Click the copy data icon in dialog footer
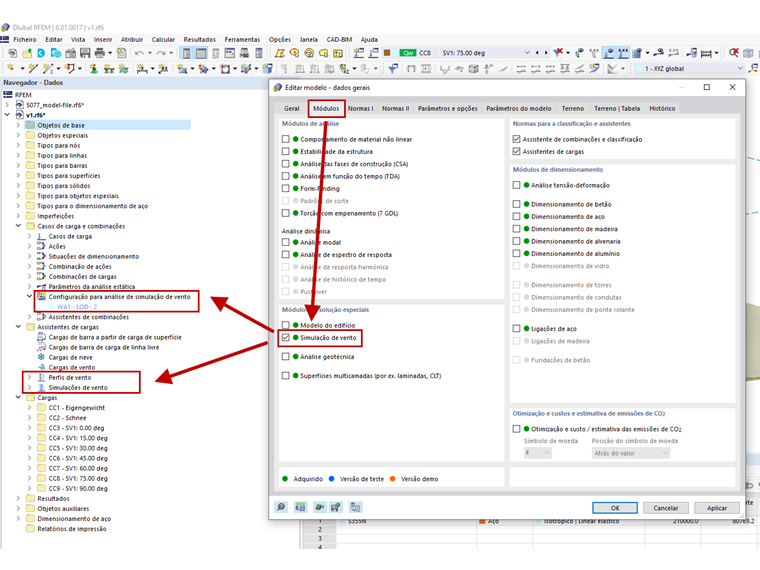This screenshot has height=570, width=760. (x=355, y=507)
